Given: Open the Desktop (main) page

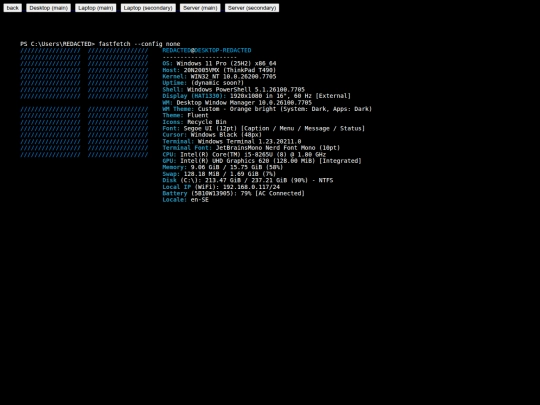Looking at the screenshot, I should [49, 8].
